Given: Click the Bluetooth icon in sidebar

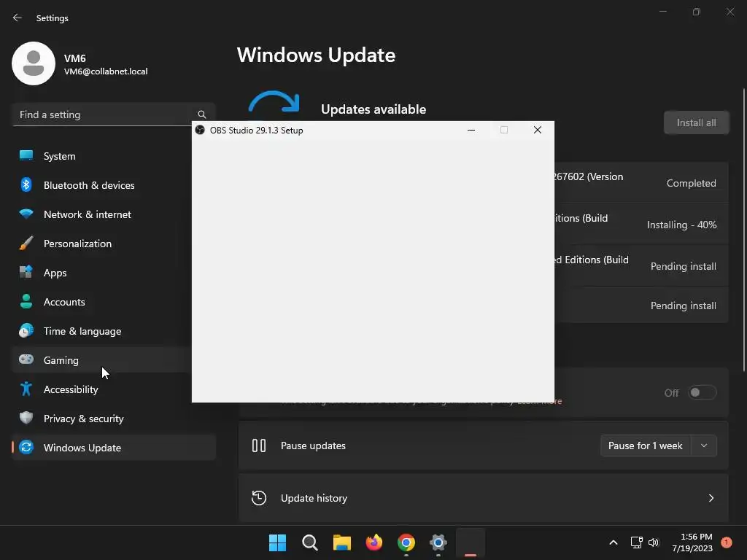Looking at the screenshot, I should 26,184.
